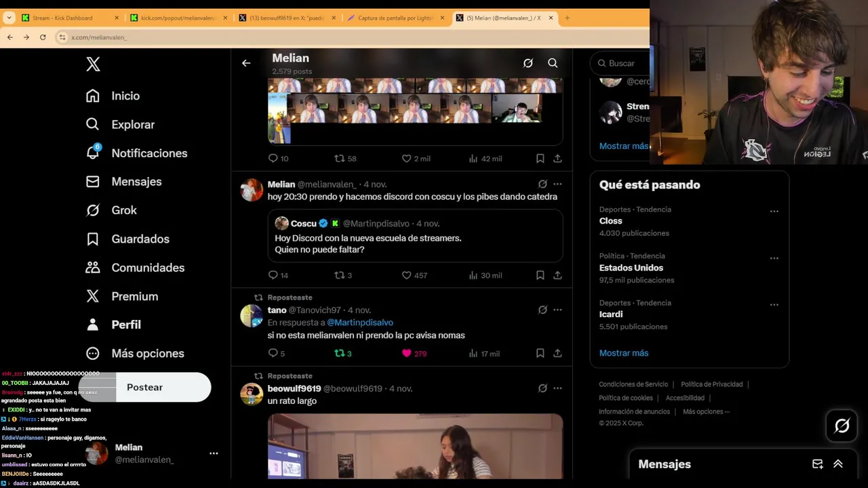This screenshot has height=488, width=868.
Task: Bookmark tano post
Action: (540, 353)
